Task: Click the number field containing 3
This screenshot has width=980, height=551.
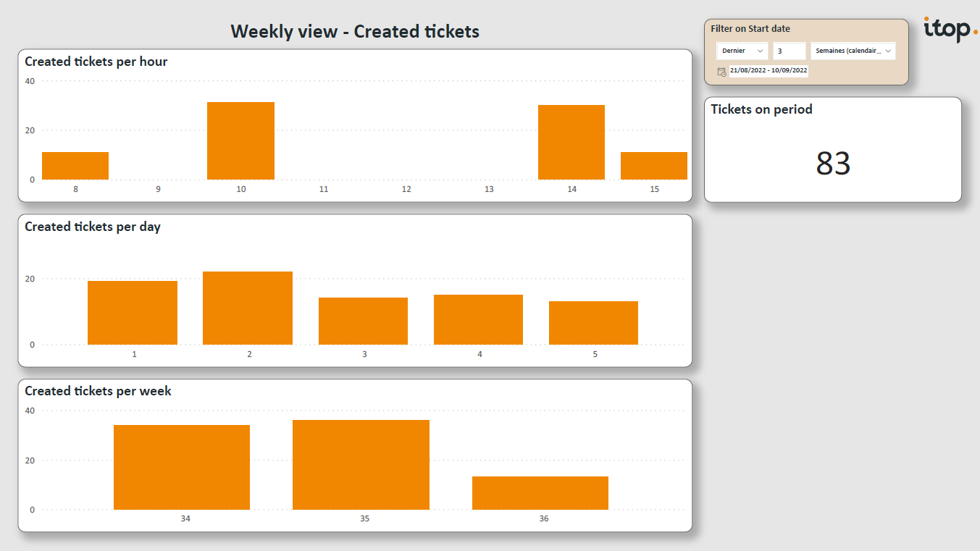Action: 789,51
